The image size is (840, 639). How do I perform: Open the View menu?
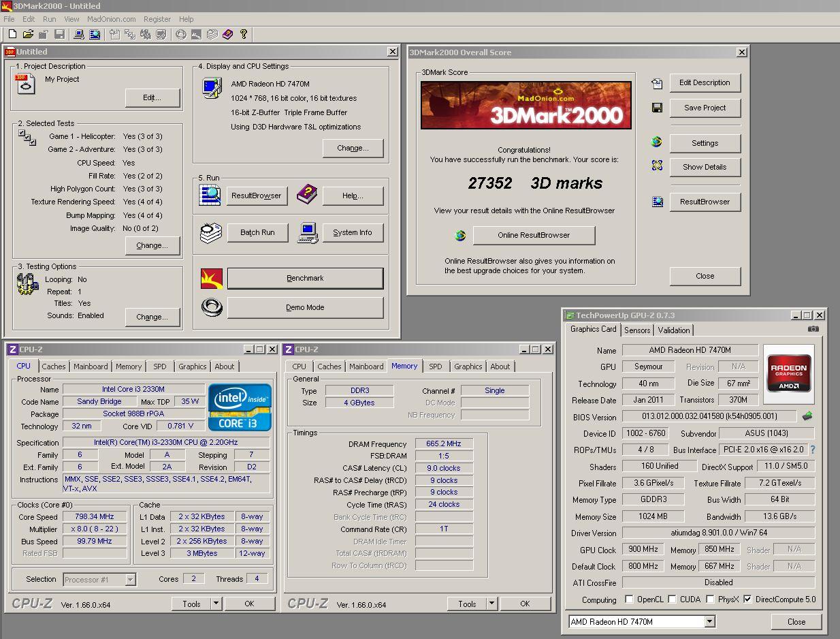[x=71, y=19]
